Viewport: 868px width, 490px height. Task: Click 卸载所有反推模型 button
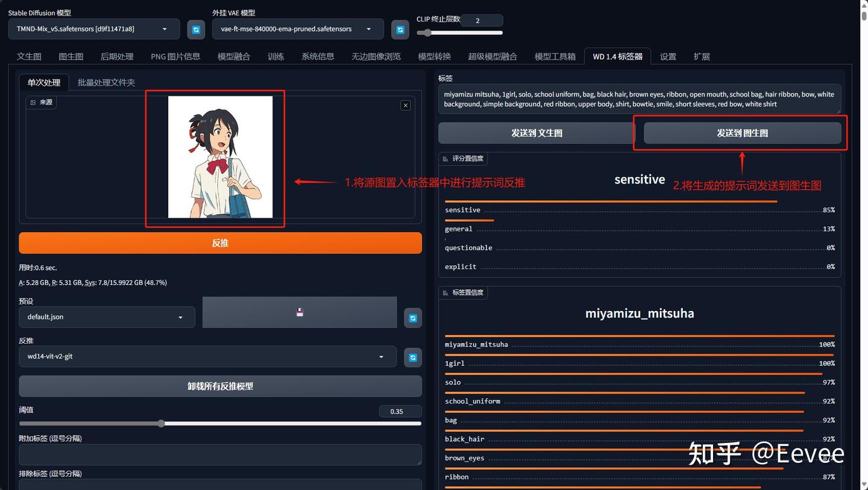tap(220, 386)
